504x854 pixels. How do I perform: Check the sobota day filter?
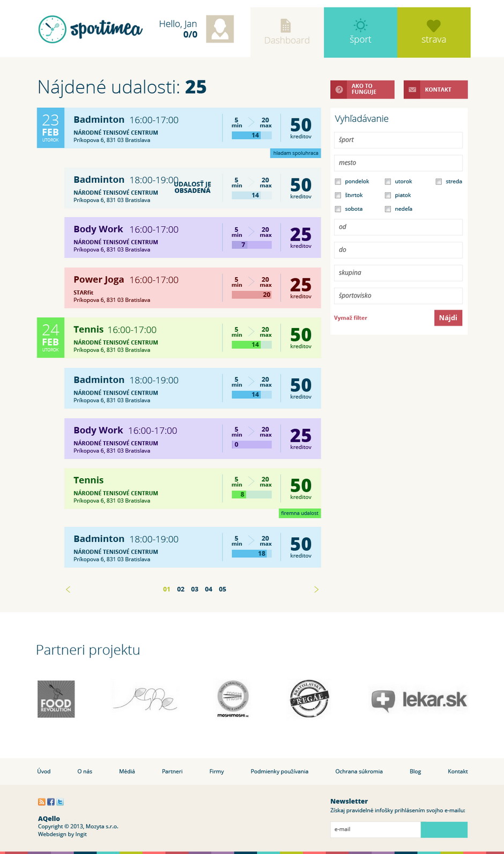click(338, 209)
